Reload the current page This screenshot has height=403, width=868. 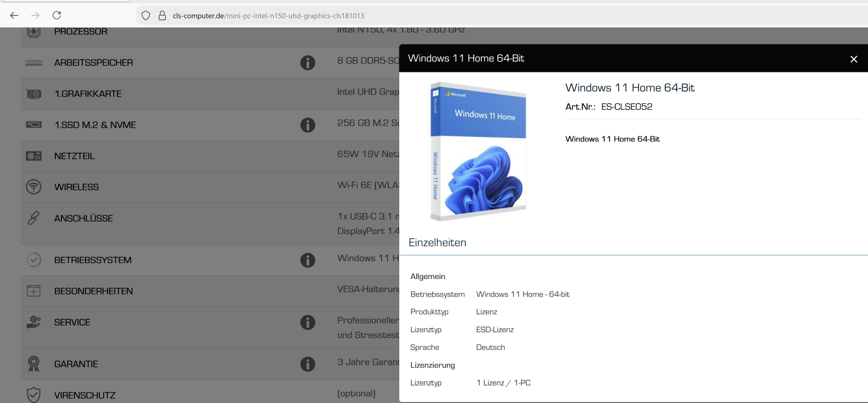57,16
